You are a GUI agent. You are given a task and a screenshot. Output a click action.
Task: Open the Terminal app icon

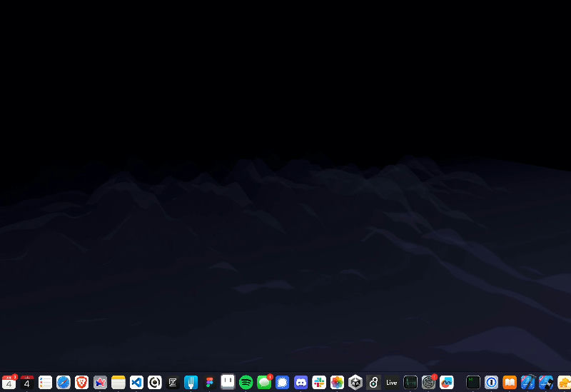click(473, 383)
